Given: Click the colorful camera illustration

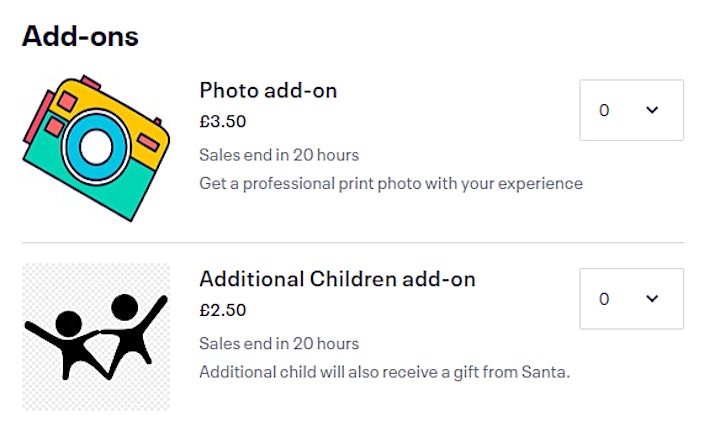Looking at the screenshot, I should (96, 148).
